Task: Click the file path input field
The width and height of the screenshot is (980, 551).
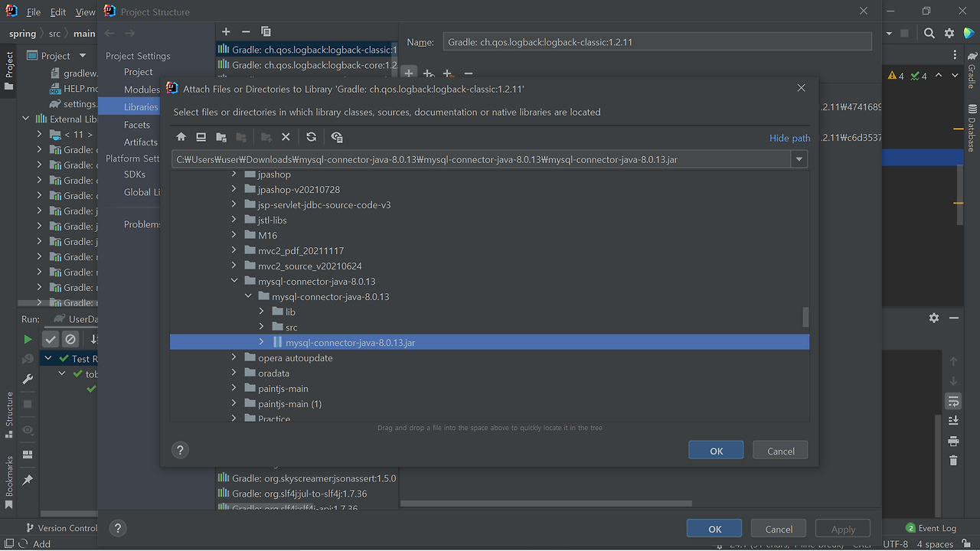Action: tap(482, 159)
